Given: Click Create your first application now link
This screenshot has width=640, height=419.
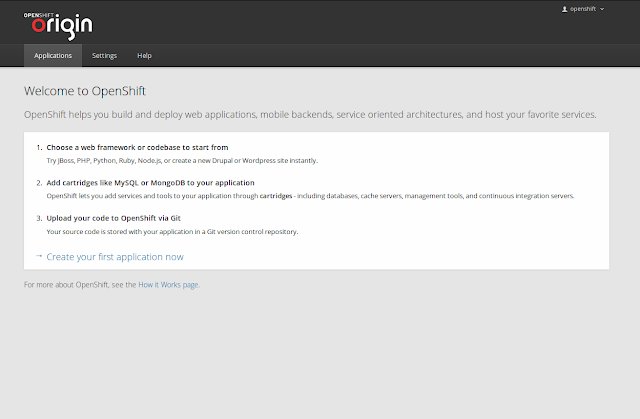Looking at the screenshot, I should coord(115,257).
